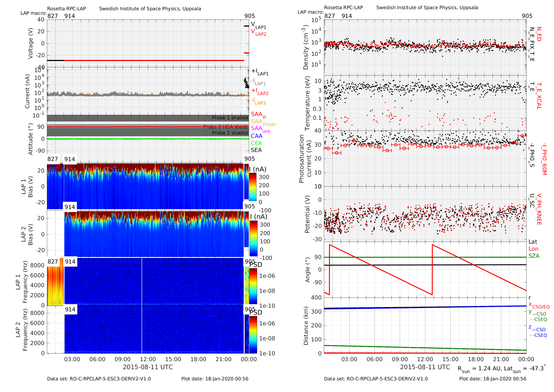Click the green CEA legend label
This screenshot has height=392, width=554.
point(256,143)
